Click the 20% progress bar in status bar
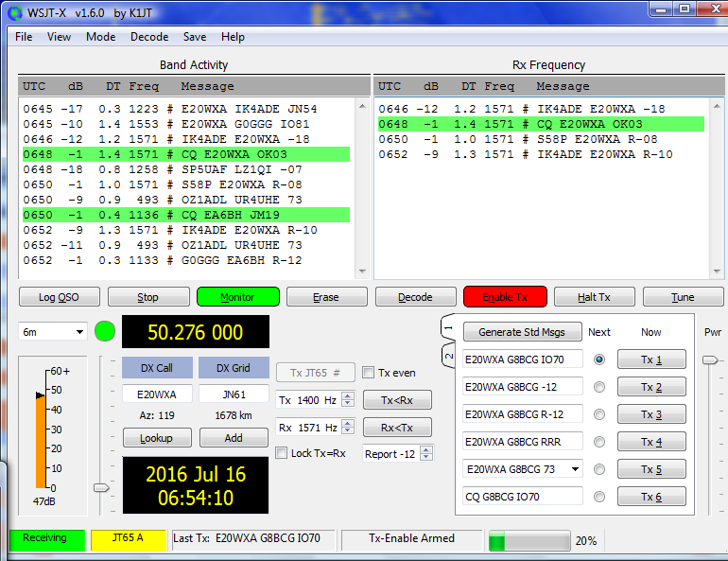 [529, 541]
